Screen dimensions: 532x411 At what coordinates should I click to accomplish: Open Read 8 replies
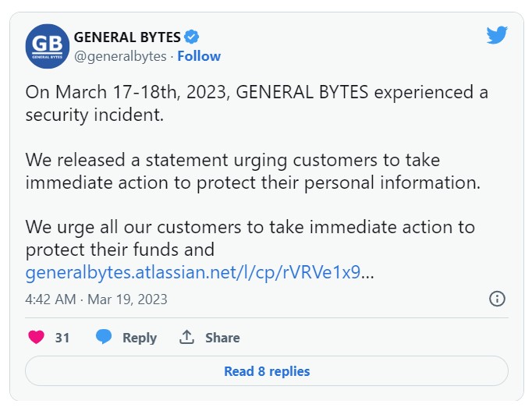(x=267, y=371)
